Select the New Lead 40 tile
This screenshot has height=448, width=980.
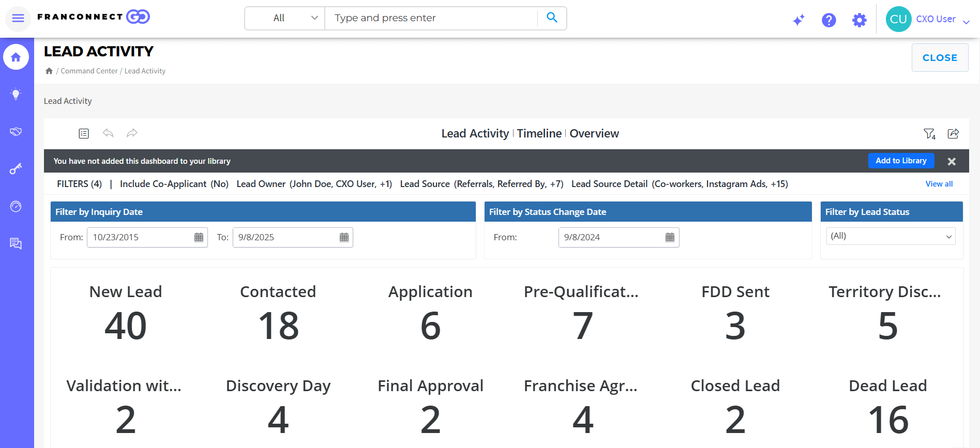(126, 313)
